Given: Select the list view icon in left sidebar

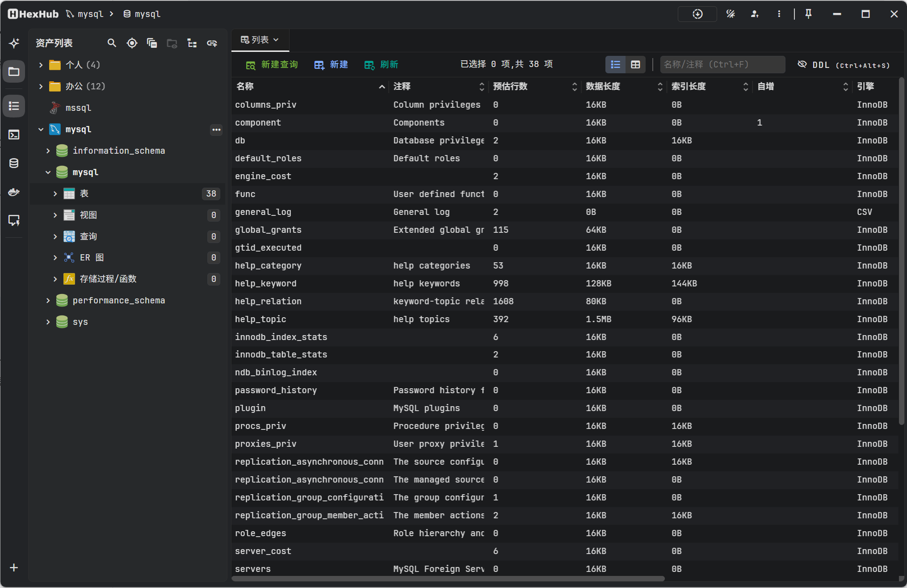Looking at the screenshot, I should click(14, 106).
